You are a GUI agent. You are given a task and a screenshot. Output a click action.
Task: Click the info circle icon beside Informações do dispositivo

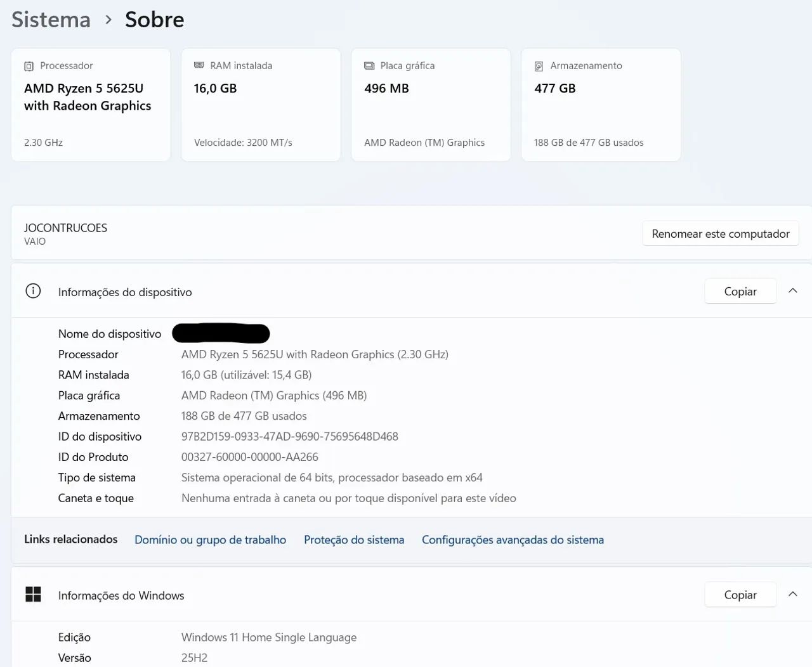click(x=33, y=291)
